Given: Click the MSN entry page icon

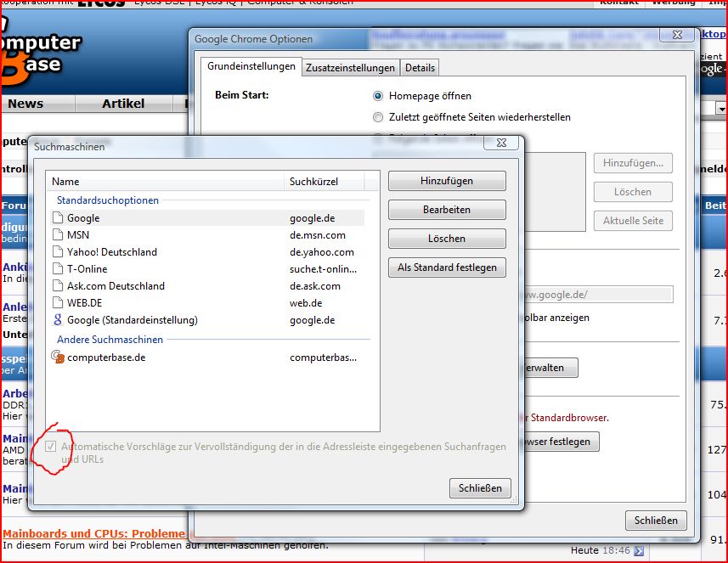Looking at the screenshot, I should pyautogui.click(x=58, y=235).
